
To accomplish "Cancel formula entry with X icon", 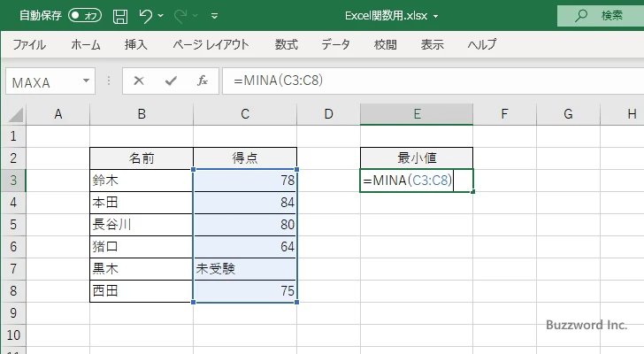I will pyautogui.click(x=139, y=81).
